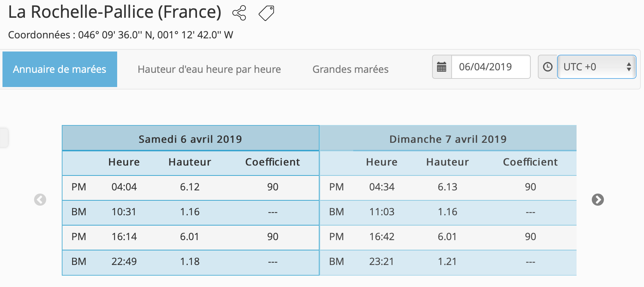The height and width of the screenshot is (287, 644).
Task: Click the La Rochelle-Pallice (France) title
Action: tap(115, 12)
